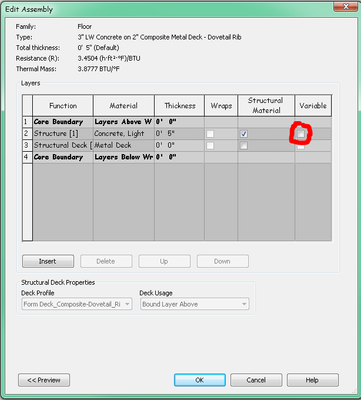
Task: Move layer with Up button
Action: 164,261
